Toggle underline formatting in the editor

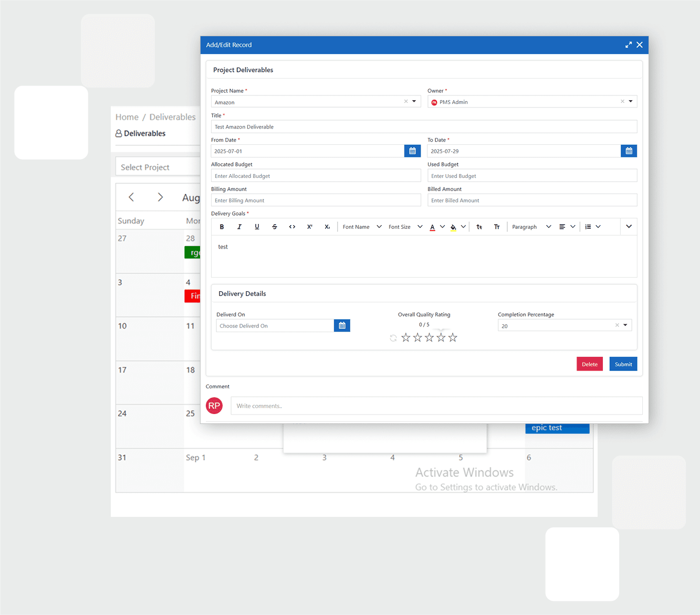point(257,227)
